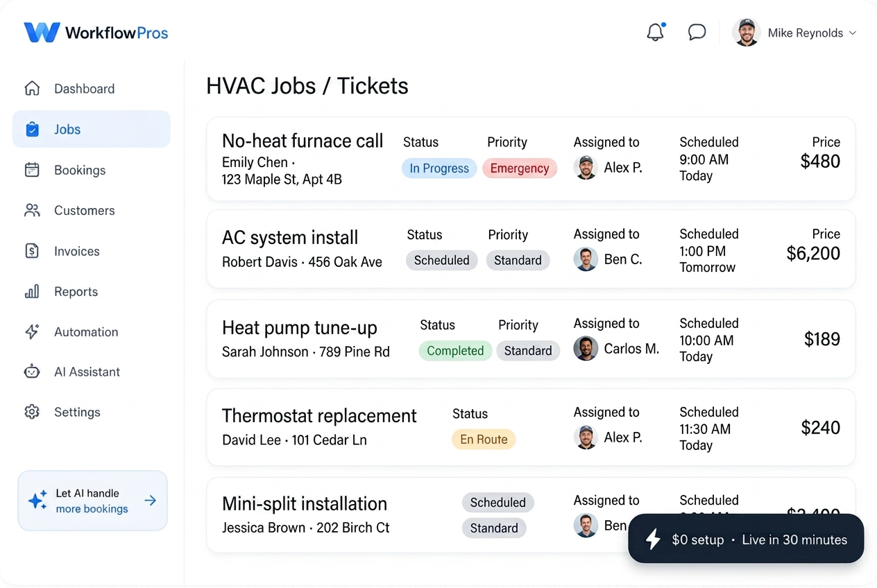
Task: Click Ben avatar on Mini-split installation
Action: coord(586,525)
